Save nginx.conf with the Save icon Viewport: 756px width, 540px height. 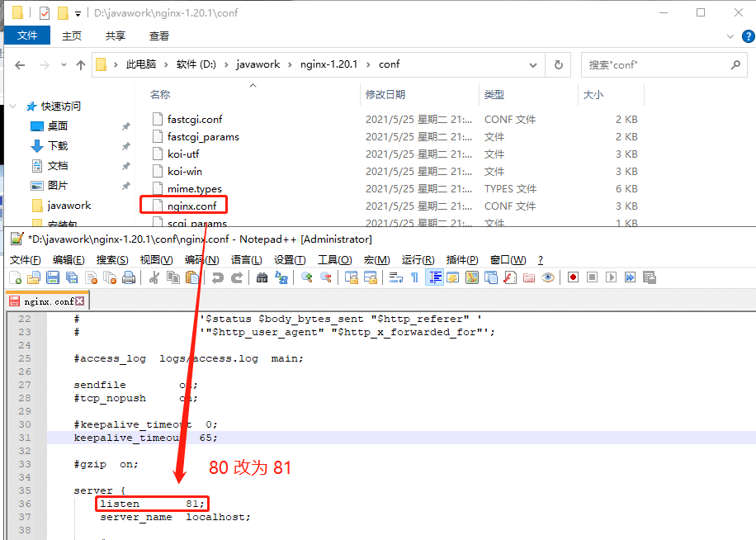(53, 277)
